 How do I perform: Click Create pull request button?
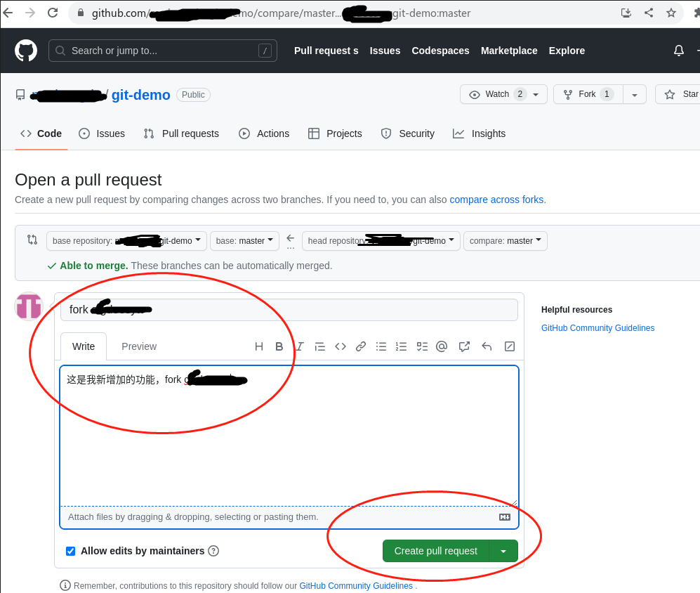point(436,551)
